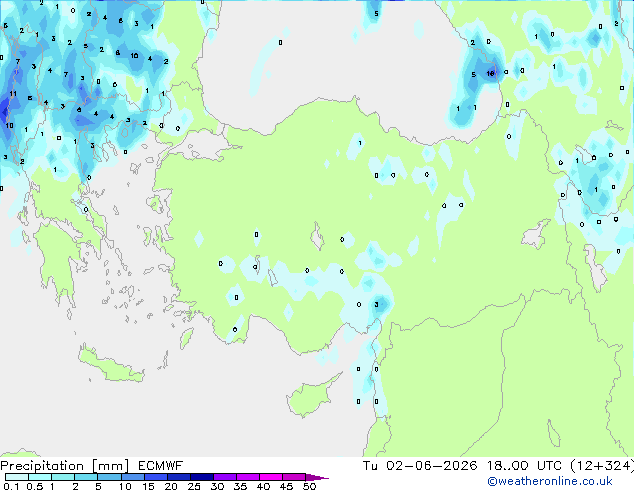Click the 35–40 mm legend swatch
This screenshot has height=490, width=634.
click(248, 477)
